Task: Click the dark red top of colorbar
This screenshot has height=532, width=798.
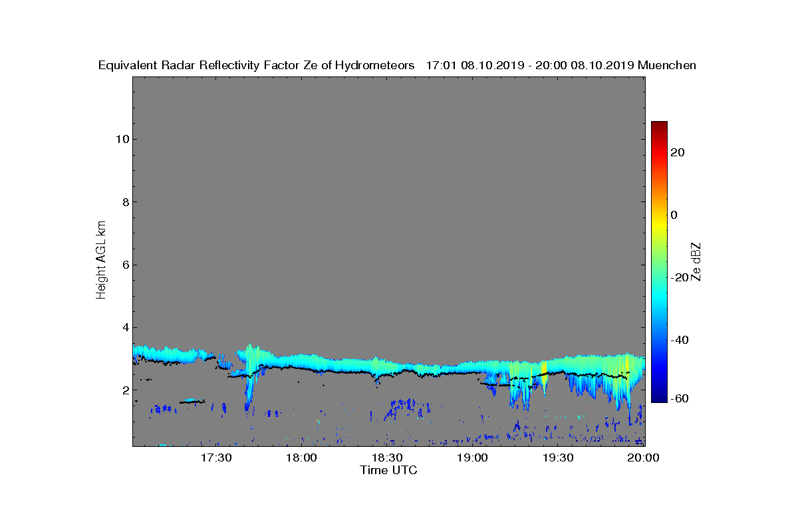Action: [x=659, y=125]
